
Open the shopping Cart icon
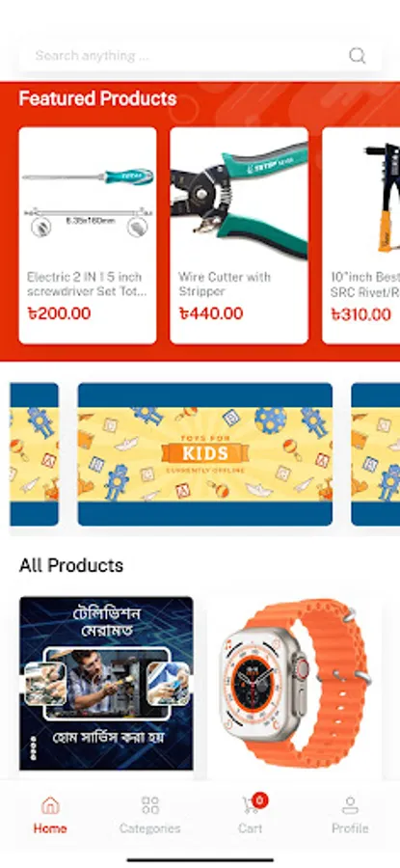coord(250,805)
